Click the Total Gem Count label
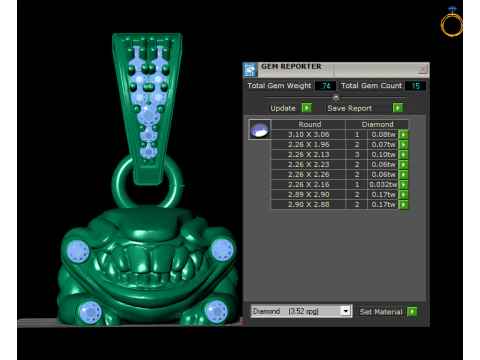Viewport: 480px width, 360px height. (371, 86)
